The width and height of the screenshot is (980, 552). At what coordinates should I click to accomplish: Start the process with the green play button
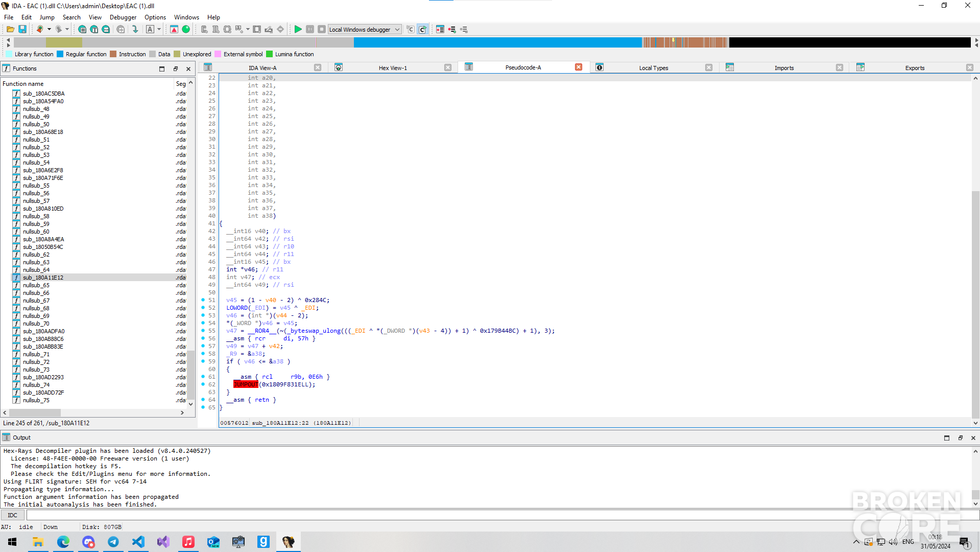(298, 29)
